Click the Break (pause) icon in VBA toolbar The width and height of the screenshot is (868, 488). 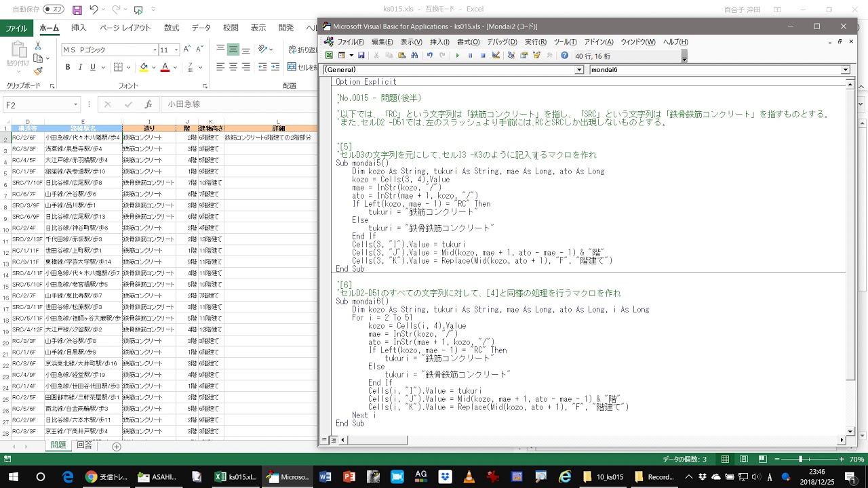(x=471, y=56)
